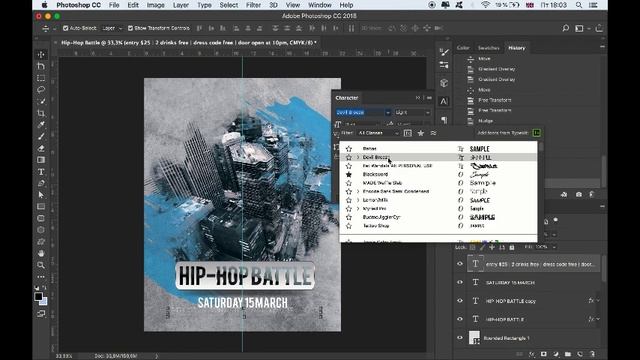Open the Paragraph panel icon in side dock

444,120
